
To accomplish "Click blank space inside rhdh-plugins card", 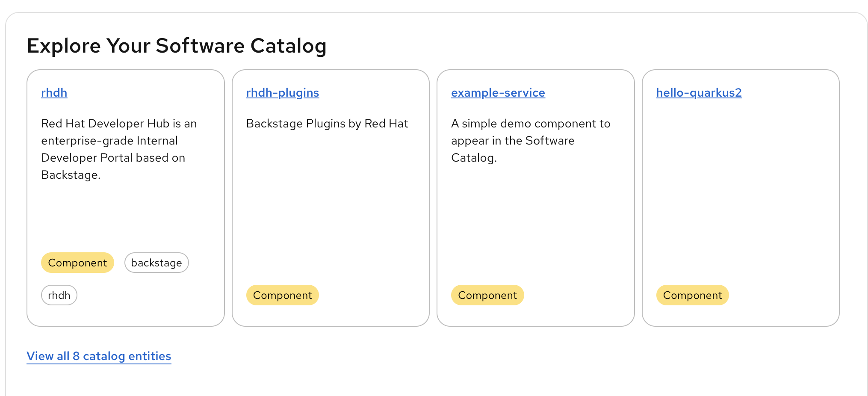I will coord(331,205).
